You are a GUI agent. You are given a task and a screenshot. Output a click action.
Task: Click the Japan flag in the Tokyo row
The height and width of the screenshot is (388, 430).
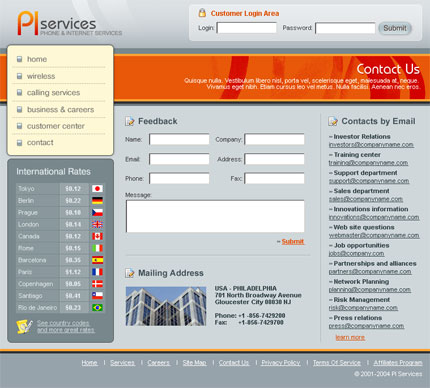97,189
